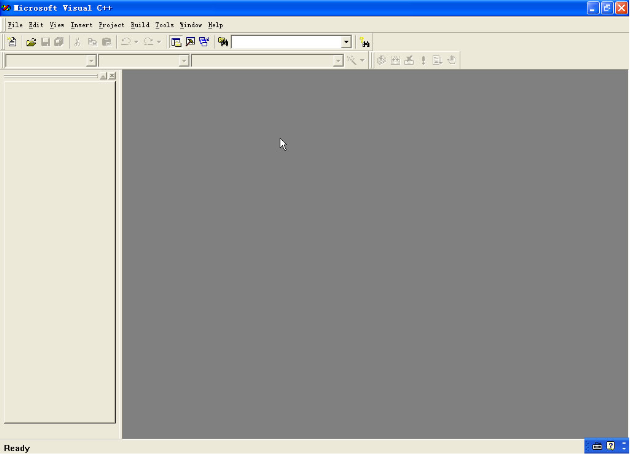Open the WizardBar filter combo dropdown
This screenshot has width=630, height=454.
(x=184, y=61)
